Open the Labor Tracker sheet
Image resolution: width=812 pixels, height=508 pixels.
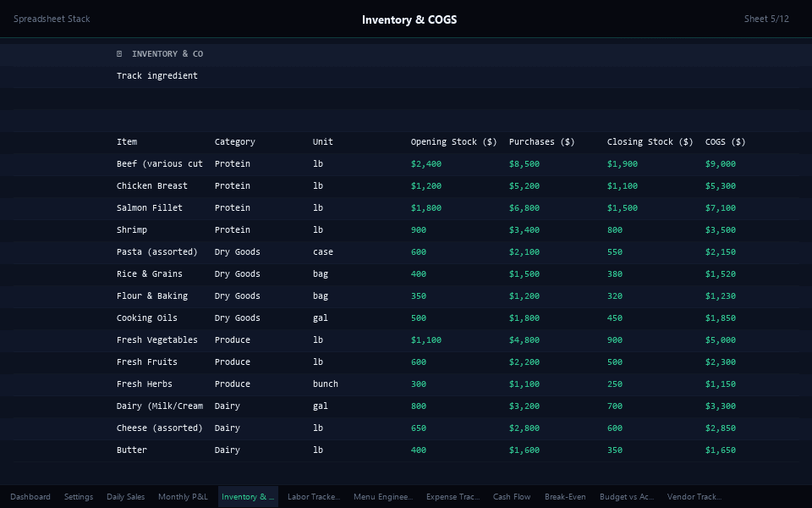[x=313, y=497]
